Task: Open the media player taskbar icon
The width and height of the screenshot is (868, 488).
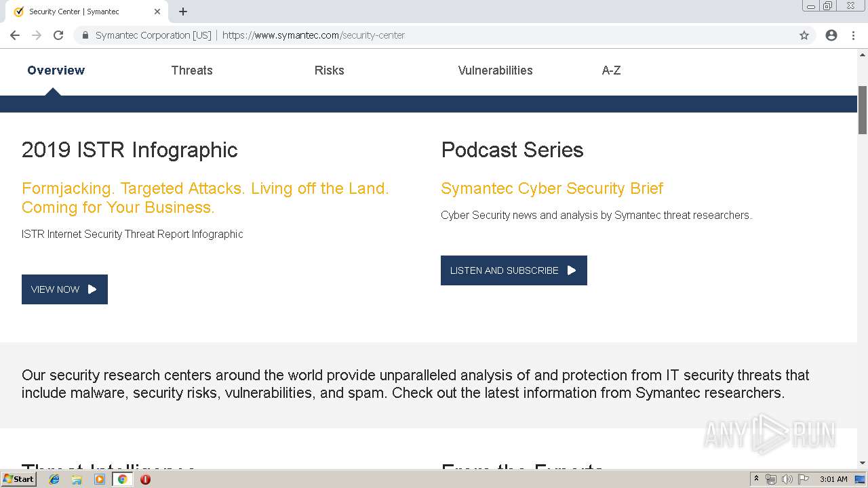Action: (x=100, y=479)
